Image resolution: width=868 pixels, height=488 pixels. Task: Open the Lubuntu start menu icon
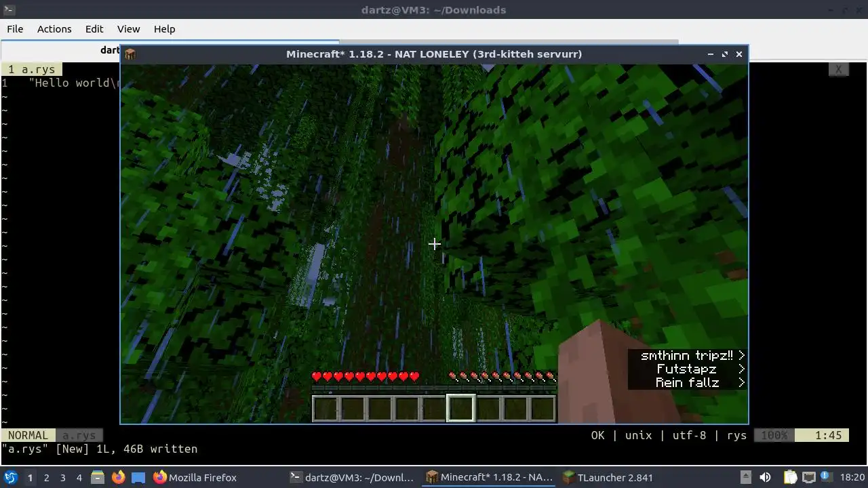pyautogui.click(x=11, y=478)
